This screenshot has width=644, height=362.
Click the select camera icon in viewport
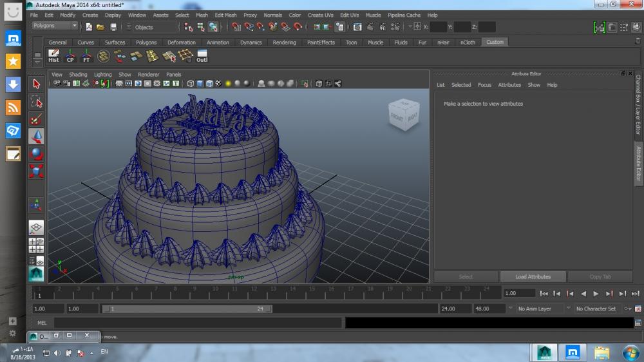[x=57, y=83]
